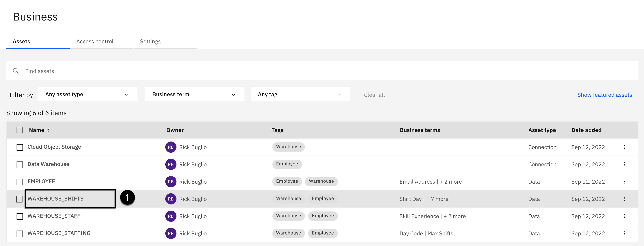
Task: Open three-dot menu for WAREHOUSE_SHIFTS row
Action: click(624, 199)
